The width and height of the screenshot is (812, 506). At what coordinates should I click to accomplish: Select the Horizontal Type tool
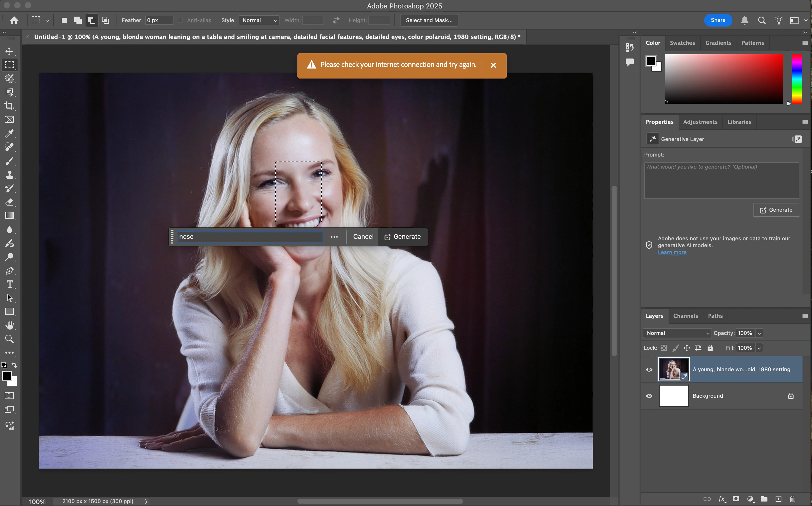coord(9,284)
